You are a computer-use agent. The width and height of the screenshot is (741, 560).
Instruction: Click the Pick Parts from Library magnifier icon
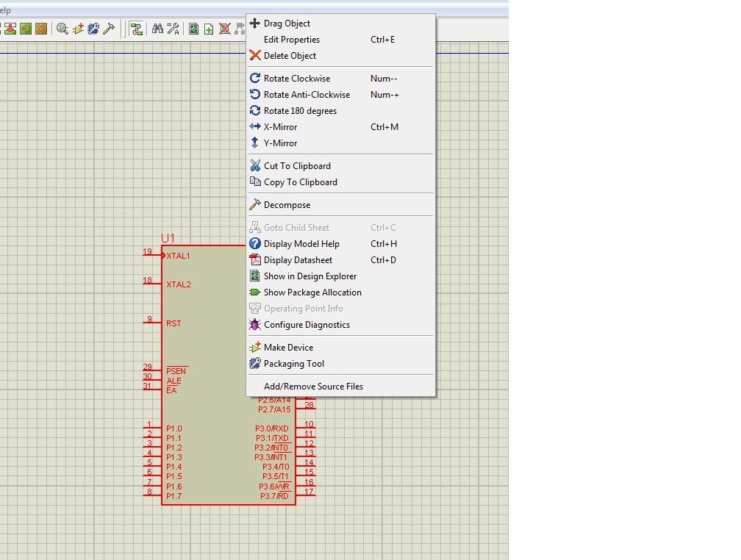coord(62,29)
